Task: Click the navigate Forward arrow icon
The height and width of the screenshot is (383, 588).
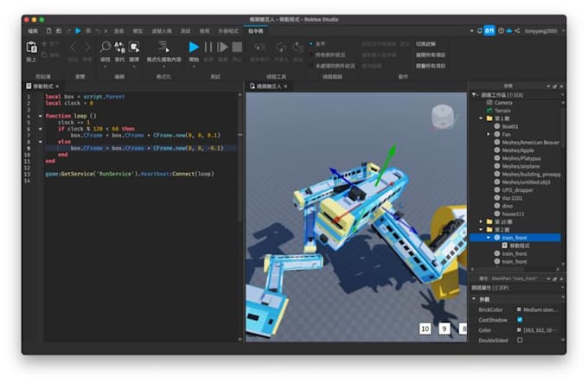Action: click(x=87, y=47)
